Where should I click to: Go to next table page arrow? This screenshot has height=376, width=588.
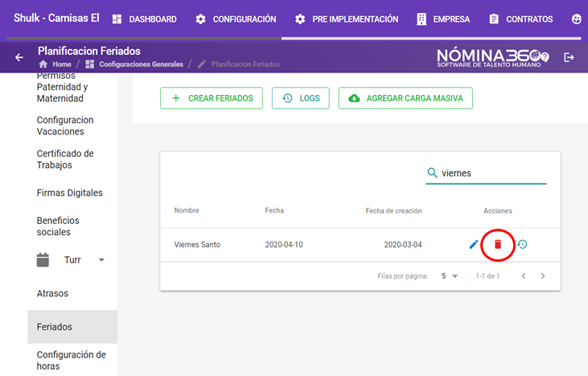[543, 276]
